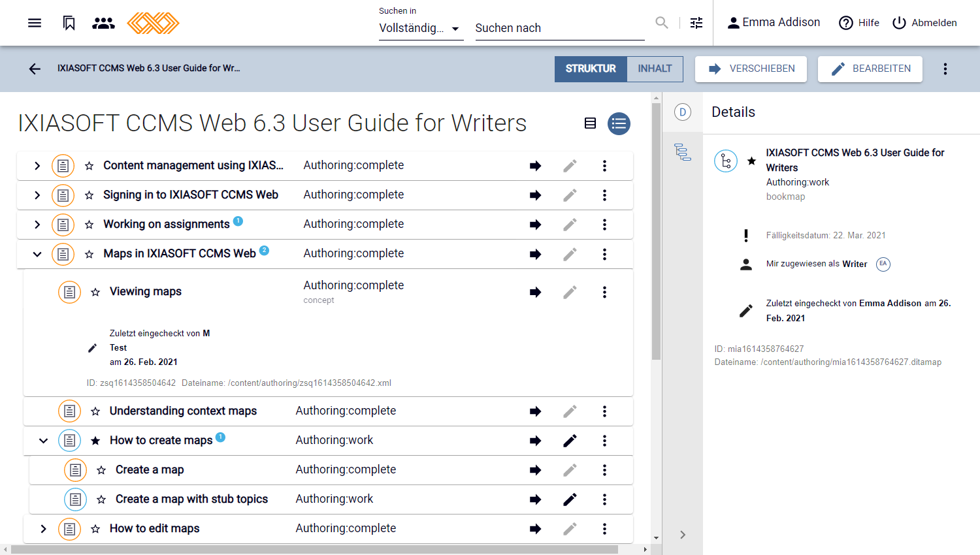Edit Create a map with stub topics
Screen dimensions: 980x555
[570, 499]
